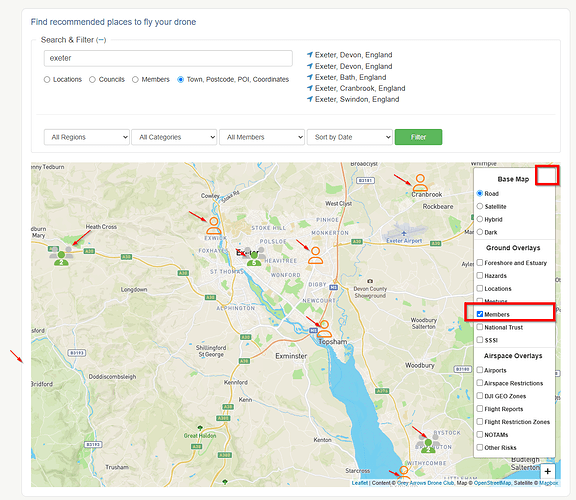
Task: Choose the Exeter, Swindon, England suggestion
Action: 357,99
